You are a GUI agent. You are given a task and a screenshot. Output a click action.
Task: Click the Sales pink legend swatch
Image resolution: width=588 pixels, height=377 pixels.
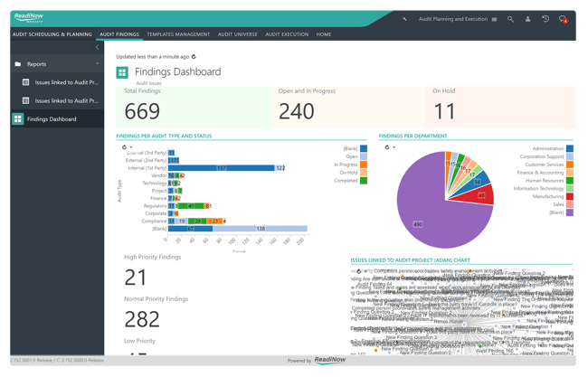point(570,204)
